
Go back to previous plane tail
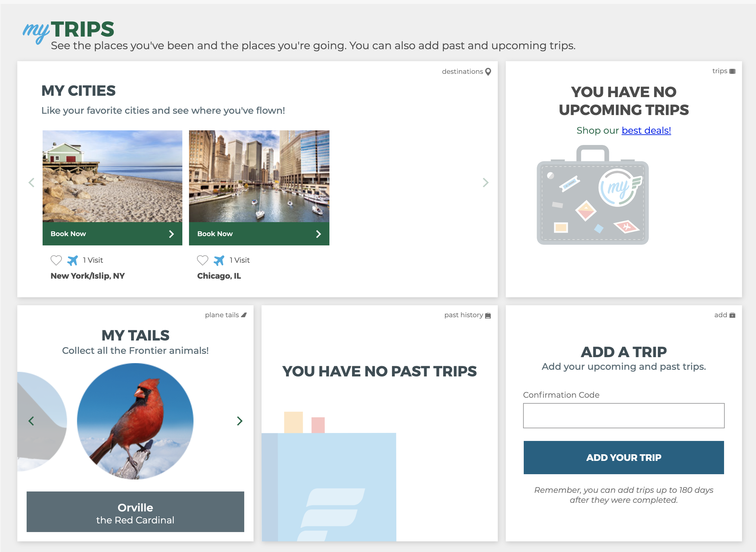tap(31, 421)
